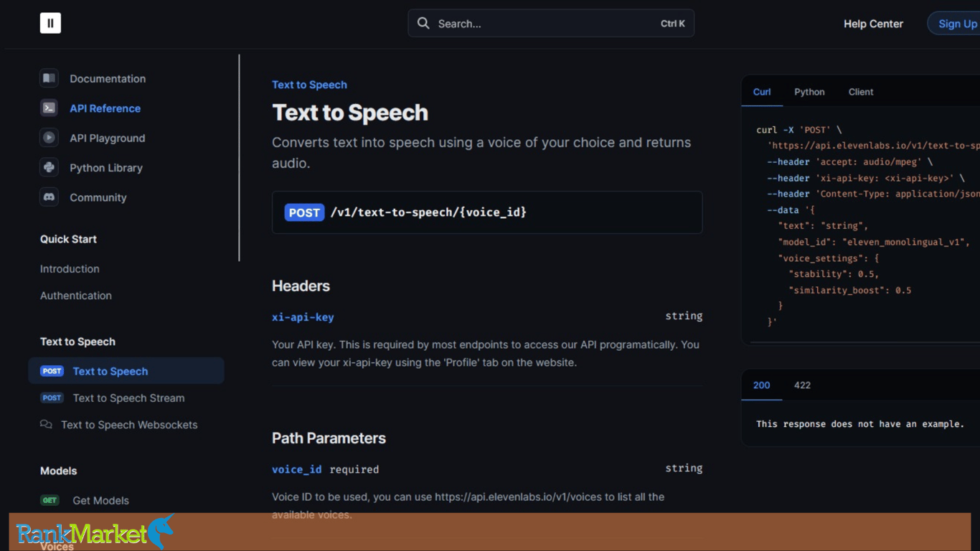Click the "stability": 0.5 code line
Viewport: 980px width, 551px height.
(x=834, y=274)
